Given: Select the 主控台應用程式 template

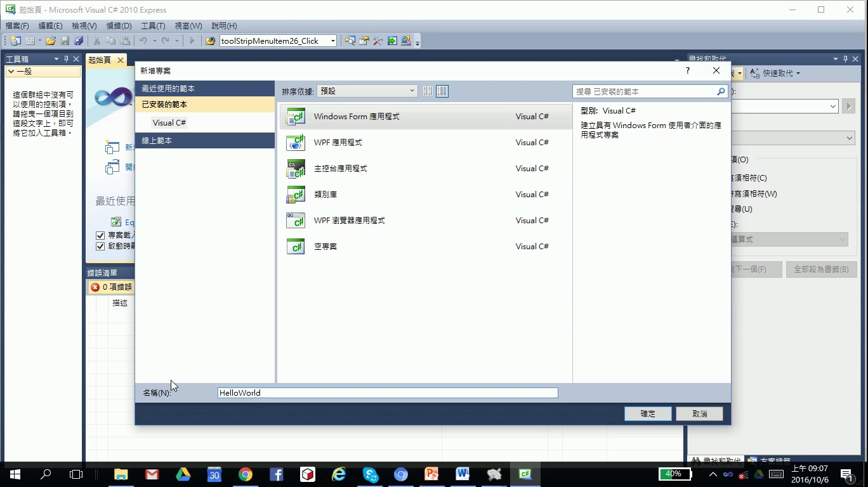Looking at the screenshot, I should (x=426, y=169).
